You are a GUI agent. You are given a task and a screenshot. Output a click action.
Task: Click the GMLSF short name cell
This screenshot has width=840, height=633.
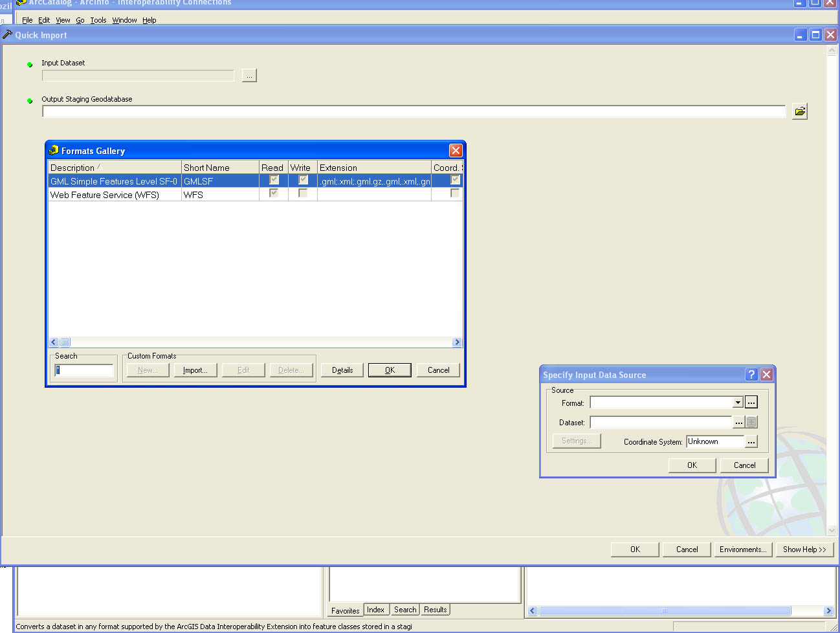[220, 181]
